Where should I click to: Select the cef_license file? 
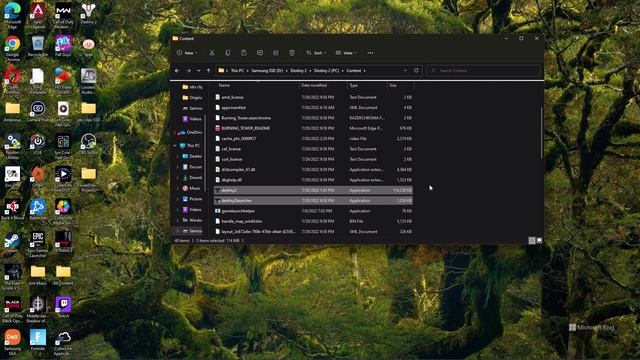pyautogui.click(x=313, y=149)
